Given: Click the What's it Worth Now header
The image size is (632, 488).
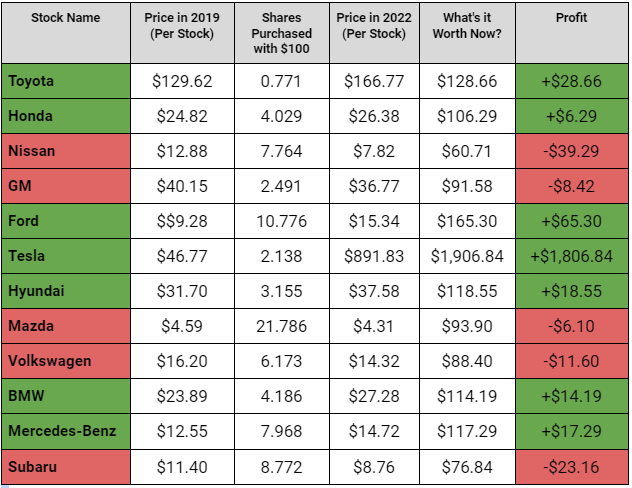Looking at the screenshot, I should point(467,33).
